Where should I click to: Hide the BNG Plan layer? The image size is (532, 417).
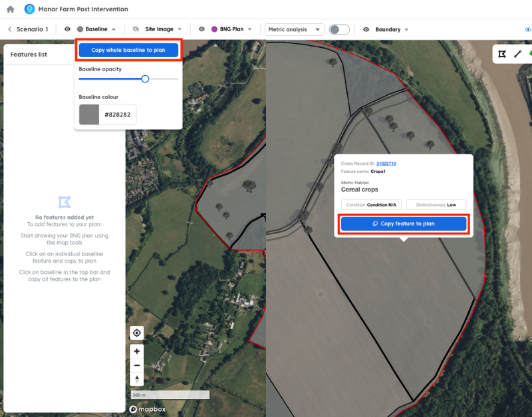click(x=201, y=29)
